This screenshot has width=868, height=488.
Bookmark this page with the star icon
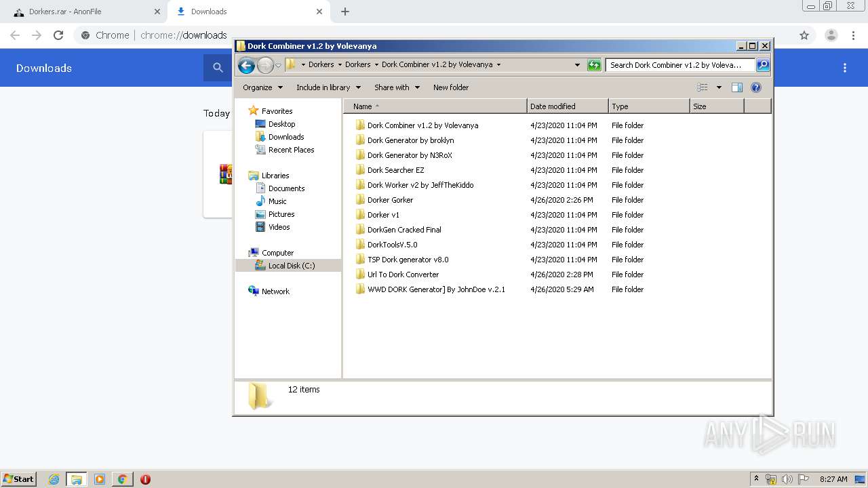804,35
